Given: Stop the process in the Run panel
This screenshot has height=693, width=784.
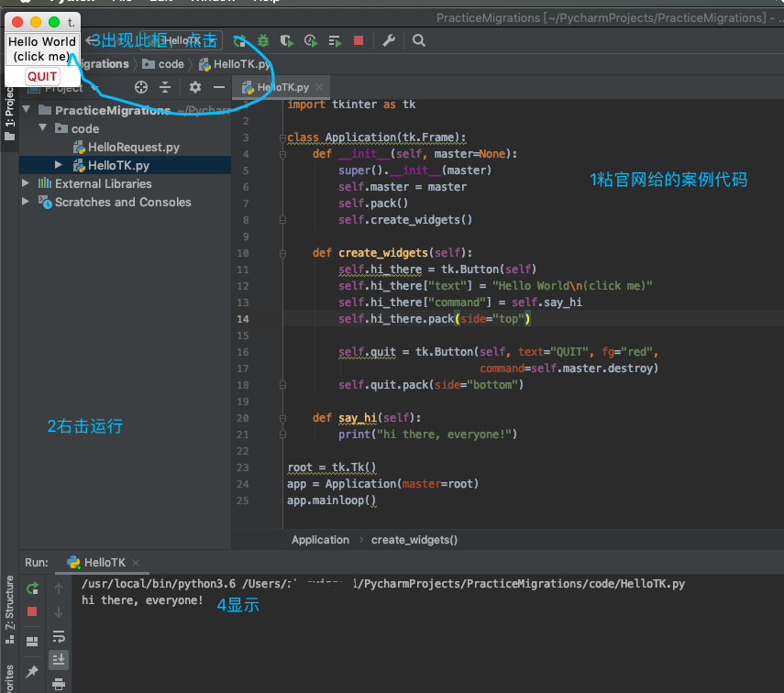Looking at the screenshot, I should (x=32, y=611).
